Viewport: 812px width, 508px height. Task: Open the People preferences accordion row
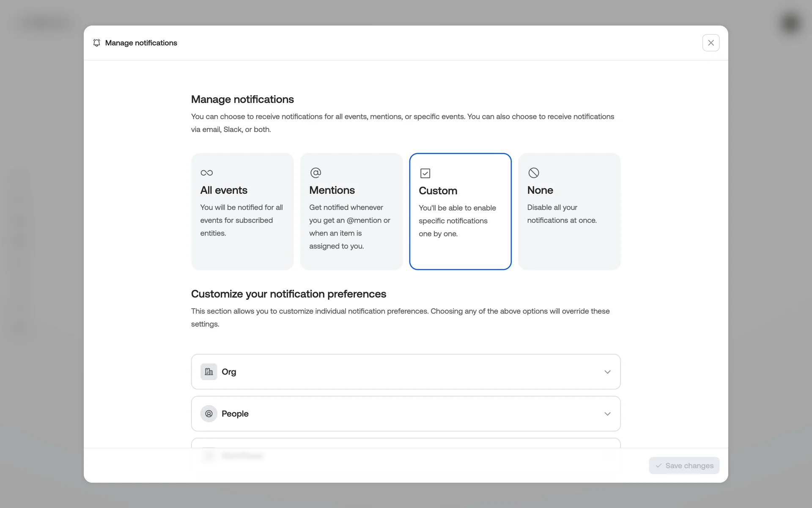(405, 414)
